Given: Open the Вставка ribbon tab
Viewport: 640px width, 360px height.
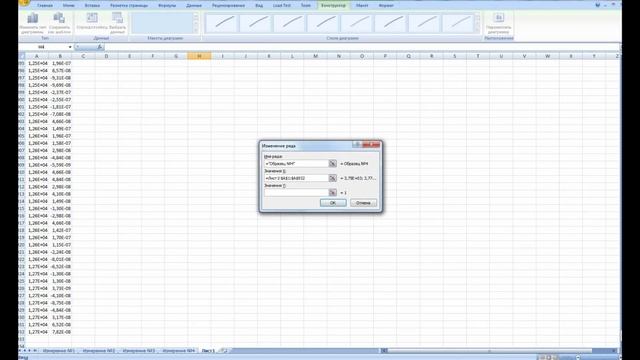Looking at the screenshot, I should 92,6.
